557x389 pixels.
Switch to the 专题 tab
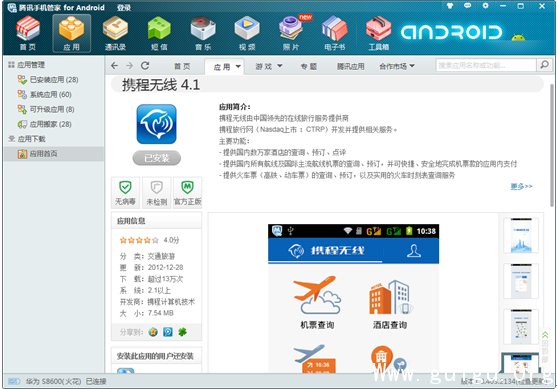pyautogui.click(x=309, y=66)
